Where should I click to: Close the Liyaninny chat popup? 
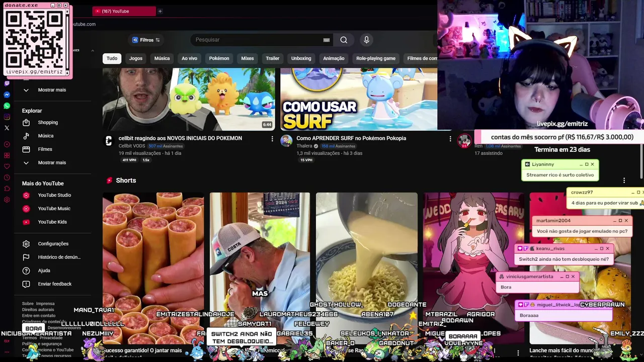click(x=592, y=164)
